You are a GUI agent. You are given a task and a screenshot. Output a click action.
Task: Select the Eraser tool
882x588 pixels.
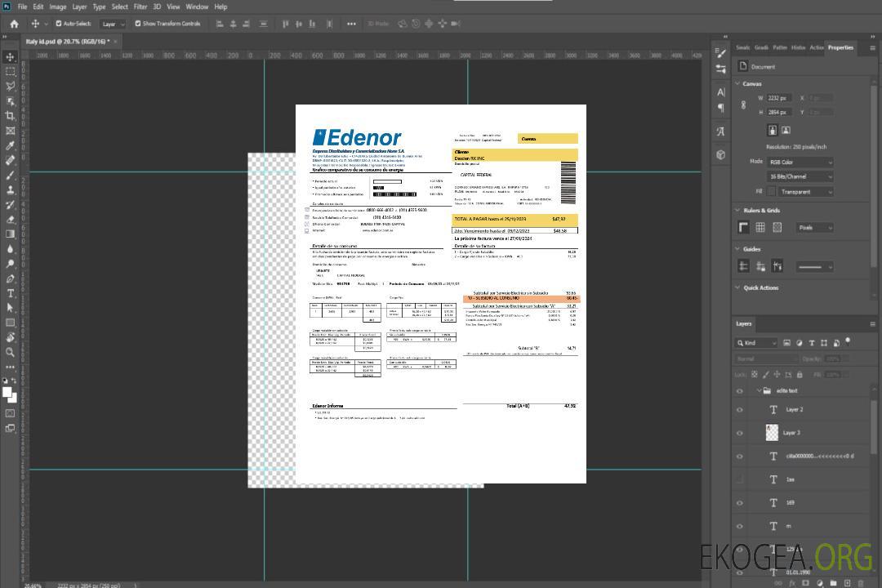click(10, 220)
